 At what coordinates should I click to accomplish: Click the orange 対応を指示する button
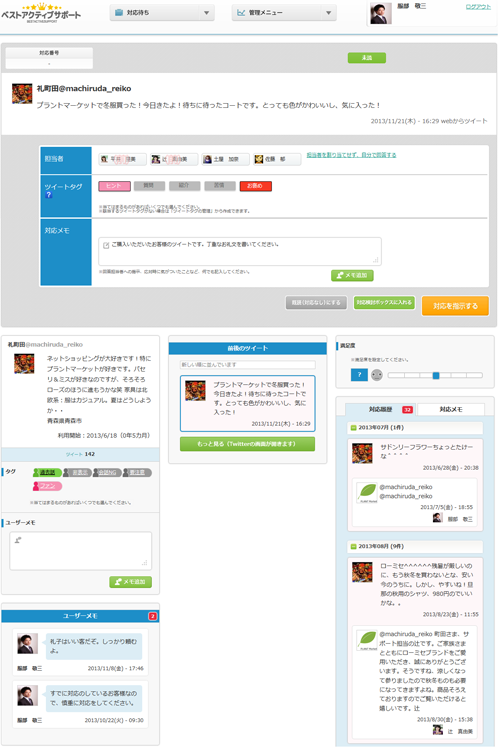tap(455, 306)
